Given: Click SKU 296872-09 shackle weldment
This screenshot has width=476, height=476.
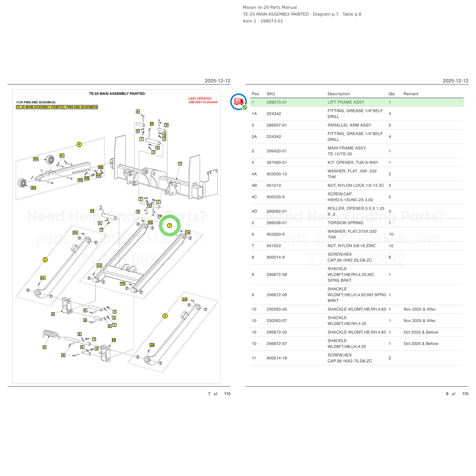Looking at the screenshot, I should (277, 295).
